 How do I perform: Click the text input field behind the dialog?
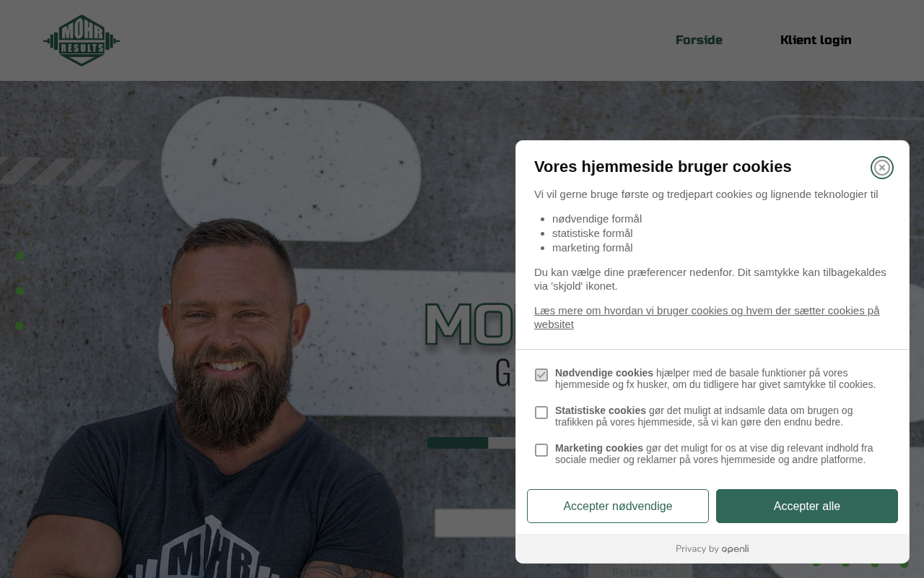476,523
